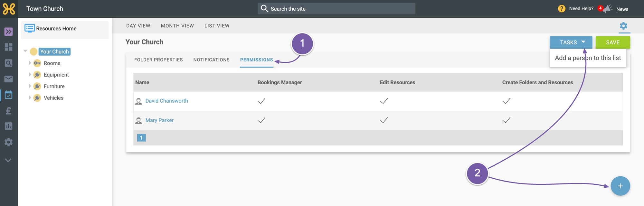Toggle David Chansworth's Bookings Manager tick

click(x=261, y=101)
